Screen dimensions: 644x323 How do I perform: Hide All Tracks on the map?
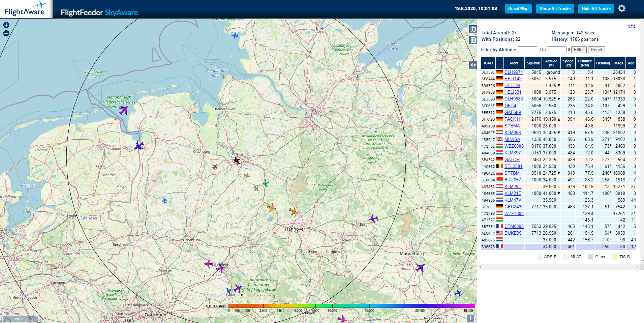(596, 9)
